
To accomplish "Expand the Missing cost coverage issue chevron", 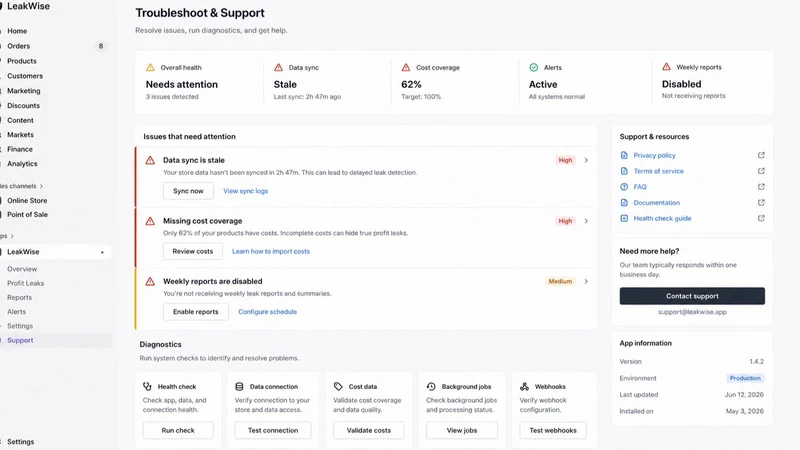I will 586,221.
